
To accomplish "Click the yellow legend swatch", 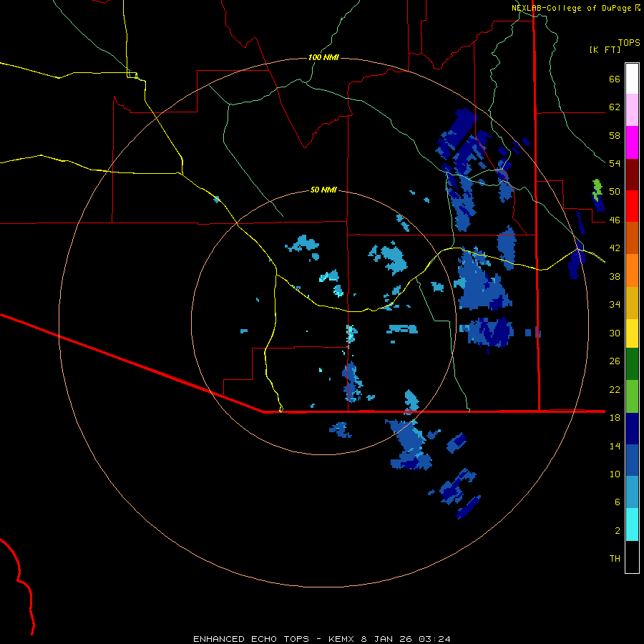I will (632, 333).
